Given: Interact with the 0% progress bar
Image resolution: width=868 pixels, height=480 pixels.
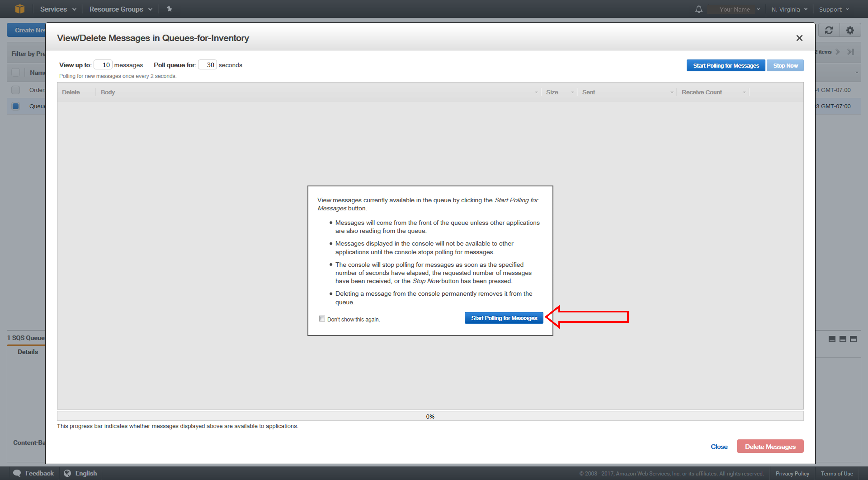Looking at the screenshot, I should pyautogui.click(x=430, y=417).
